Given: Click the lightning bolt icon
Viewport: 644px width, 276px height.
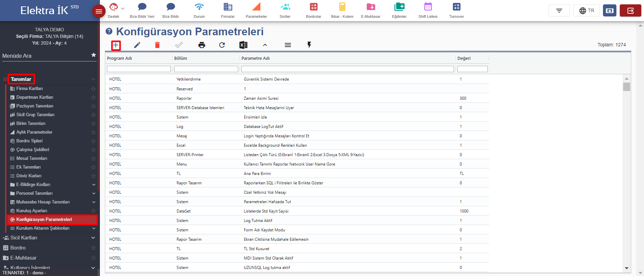Looking at the screenshot, I should (309, 45).
